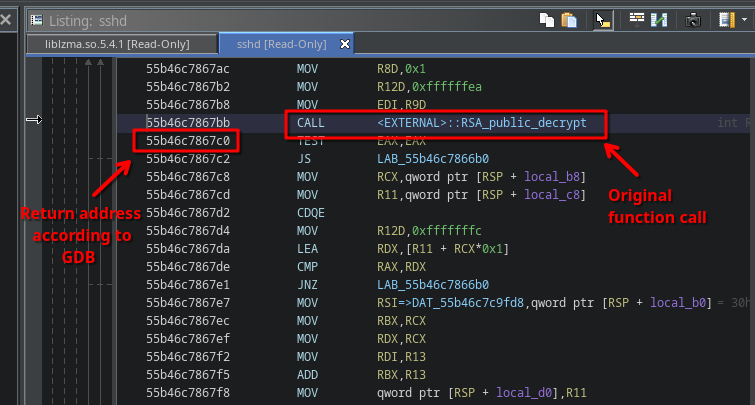The width and height of the screenshot is (755, 405).
Task: Click the CMP mnemonic
Action: click(x=307, y=267)
